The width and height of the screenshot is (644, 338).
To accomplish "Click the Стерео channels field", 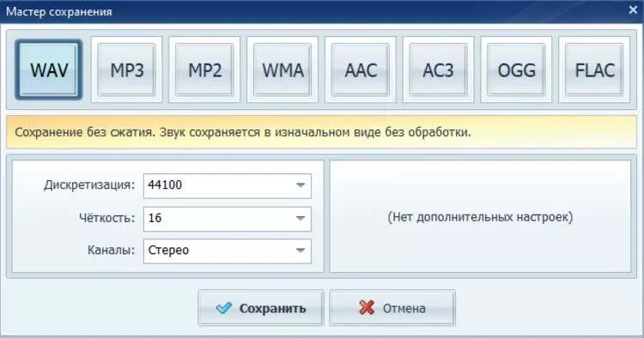I will click(228, 250).
